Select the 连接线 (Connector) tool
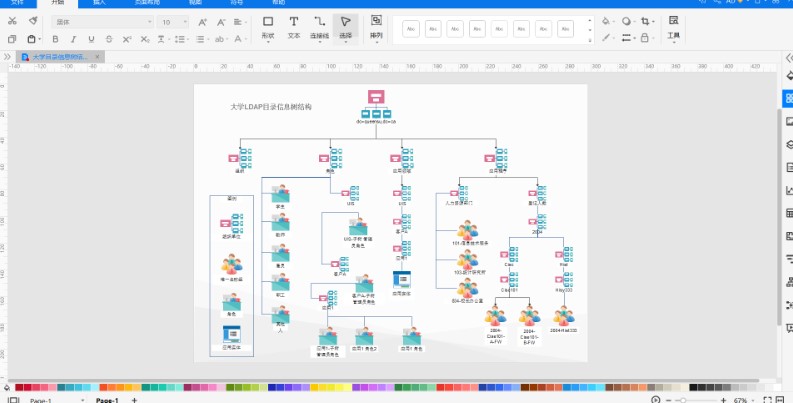 click(x=320, y=28)
